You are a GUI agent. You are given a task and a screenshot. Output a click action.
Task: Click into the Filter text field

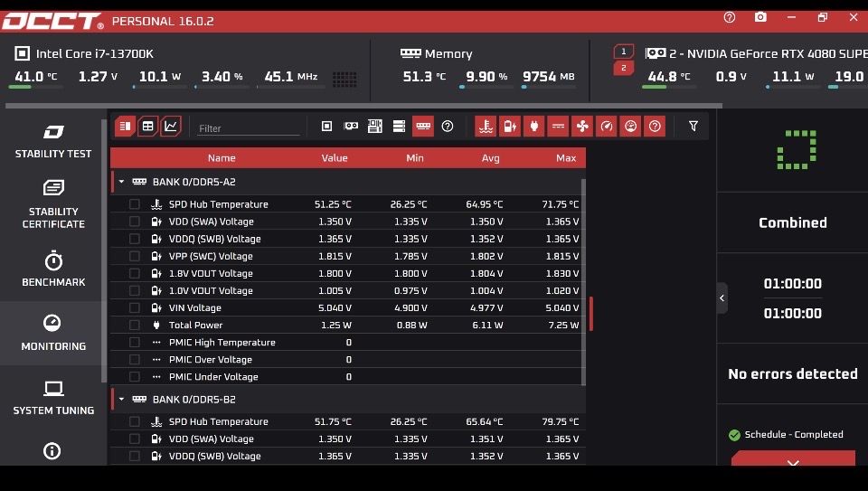click(x=249, y=128)
